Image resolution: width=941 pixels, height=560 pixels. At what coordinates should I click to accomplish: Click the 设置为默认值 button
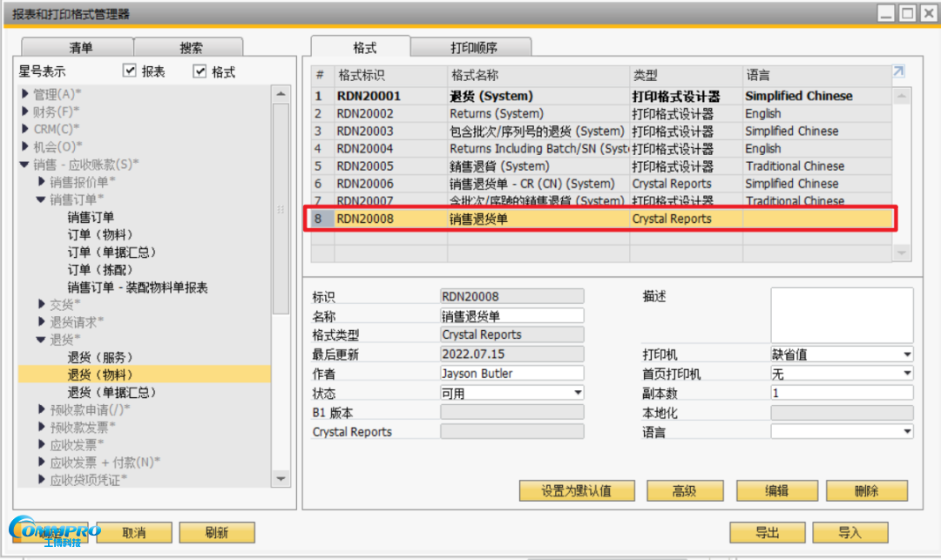coord(577,491)
